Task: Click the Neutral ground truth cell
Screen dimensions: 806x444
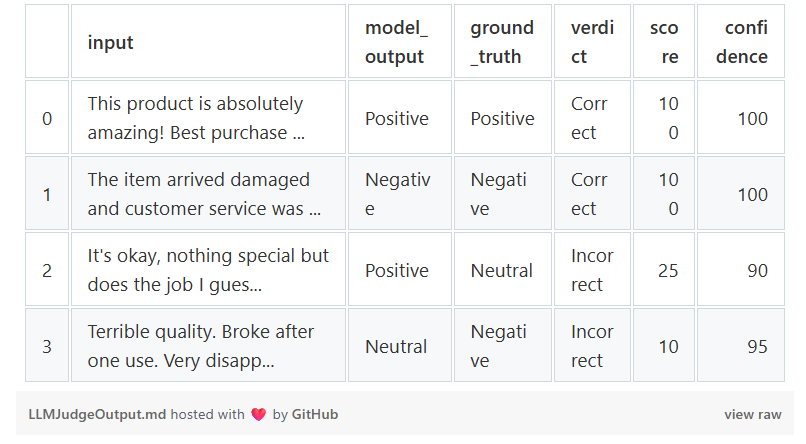Action: point(502,271)
